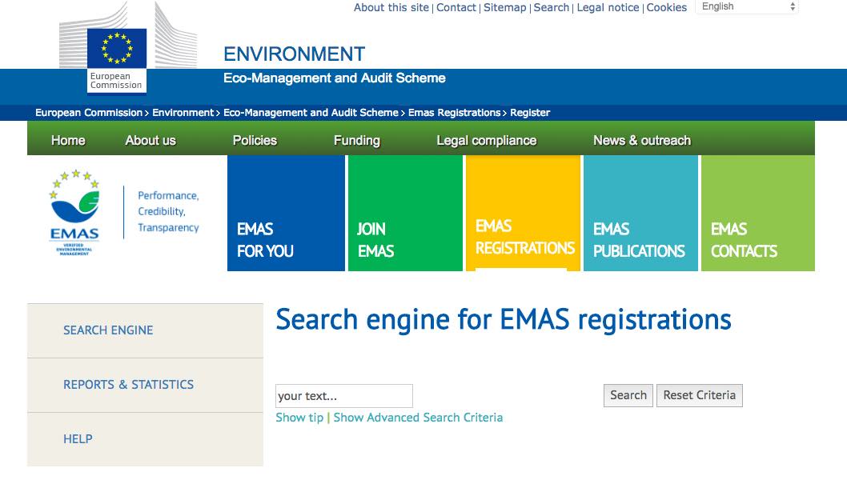Select the JOIN EMAS tile

405,213
